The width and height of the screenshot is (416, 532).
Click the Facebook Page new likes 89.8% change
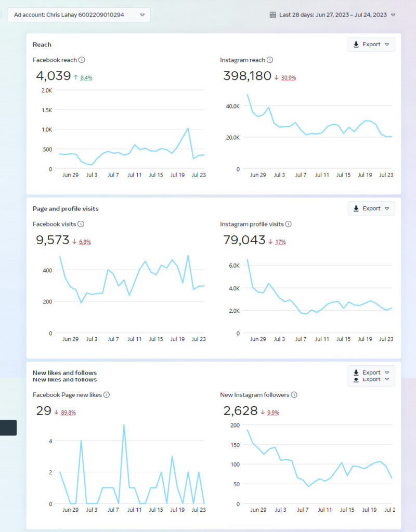point(69,413)
